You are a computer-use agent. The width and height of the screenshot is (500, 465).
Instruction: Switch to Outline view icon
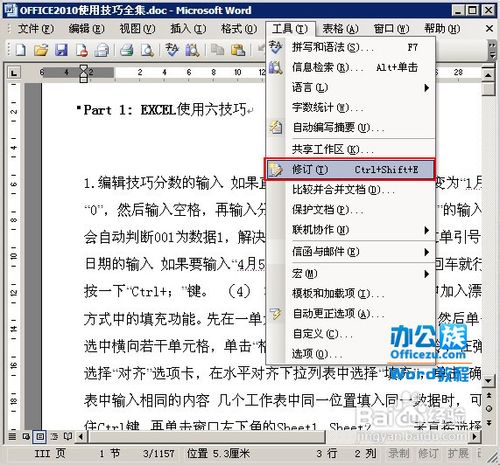pos(54,436)
